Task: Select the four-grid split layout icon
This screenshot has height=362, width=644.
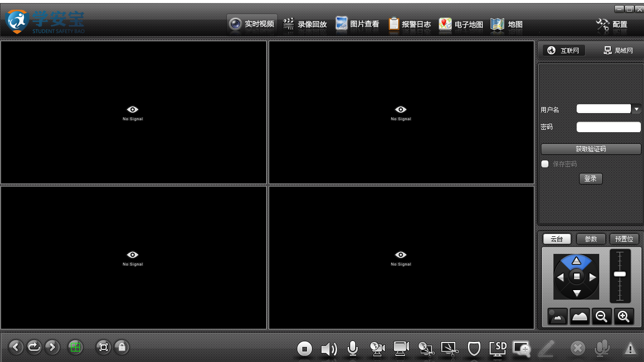Action: tap(75, 347)
